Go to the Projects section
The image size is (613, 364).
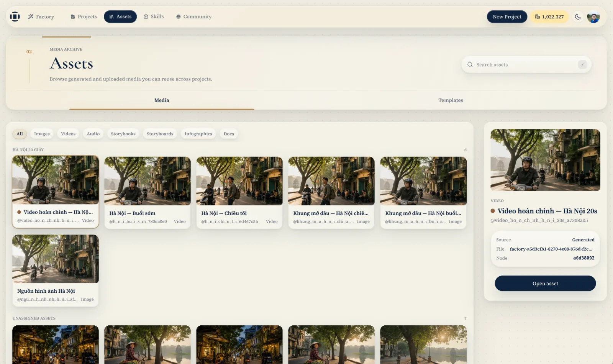84,16
